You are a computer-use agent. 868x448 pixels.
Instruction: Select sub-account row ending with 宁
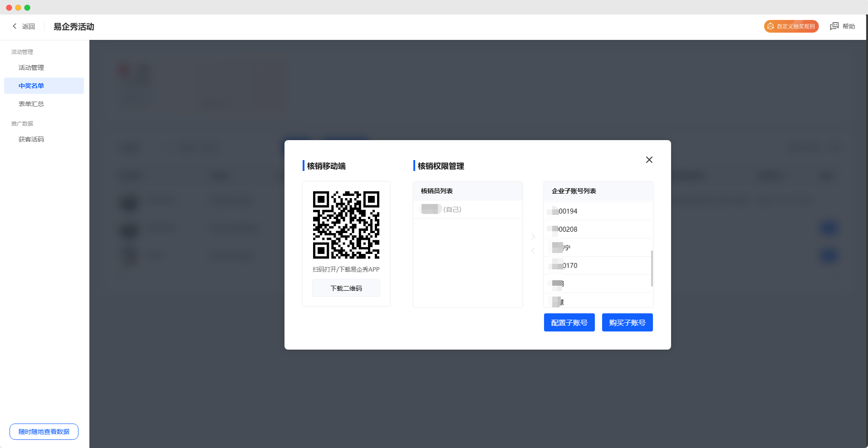(598, 248)
